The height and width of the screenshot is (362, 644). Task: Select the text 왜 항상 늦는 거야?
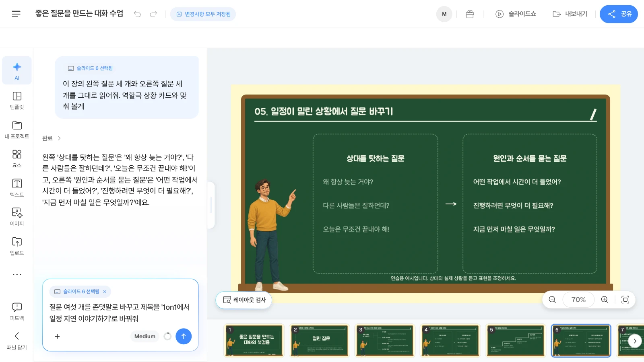pyautogui.click(x=348, y=182)
